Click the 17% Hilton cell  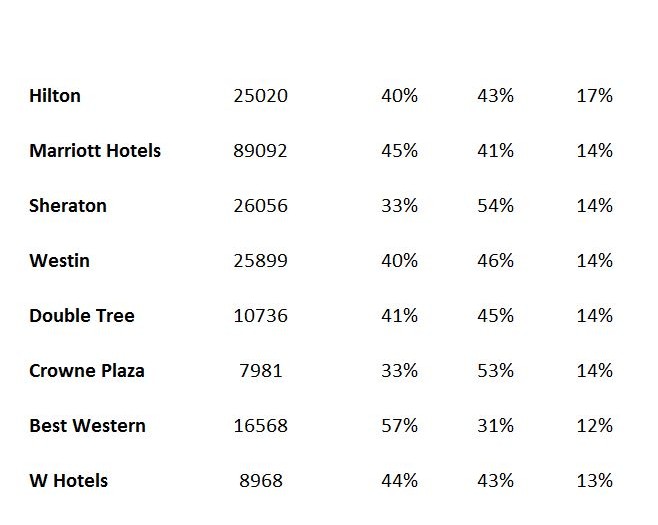point(595,96)
